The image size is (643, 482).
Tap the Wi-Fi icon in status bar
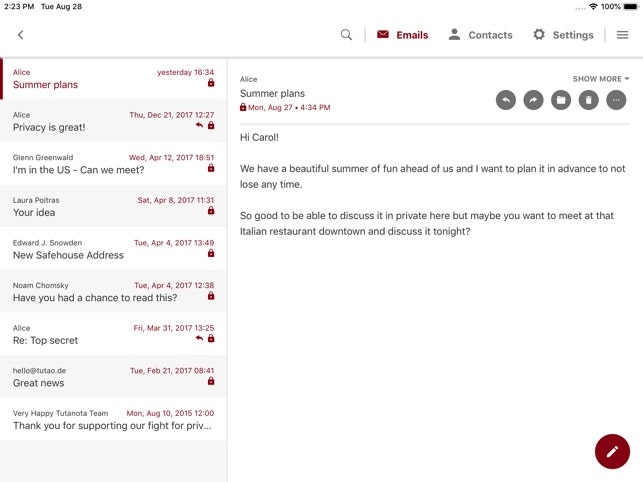593,7
